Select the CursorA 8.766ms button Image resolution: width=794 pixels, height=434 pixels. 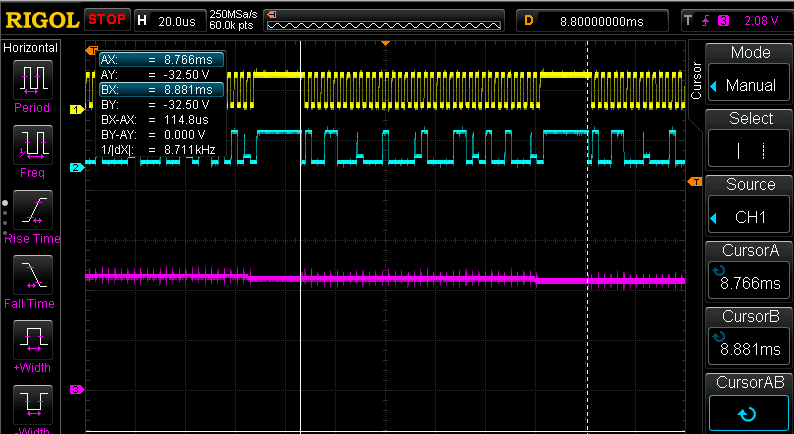coord(750,283)
